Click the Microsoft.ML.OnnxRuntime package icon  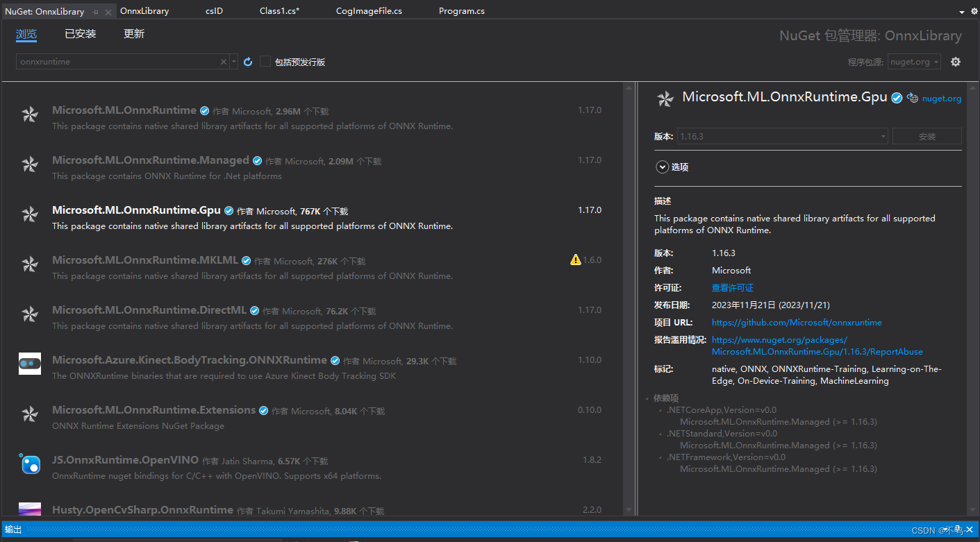coord(29,115)
